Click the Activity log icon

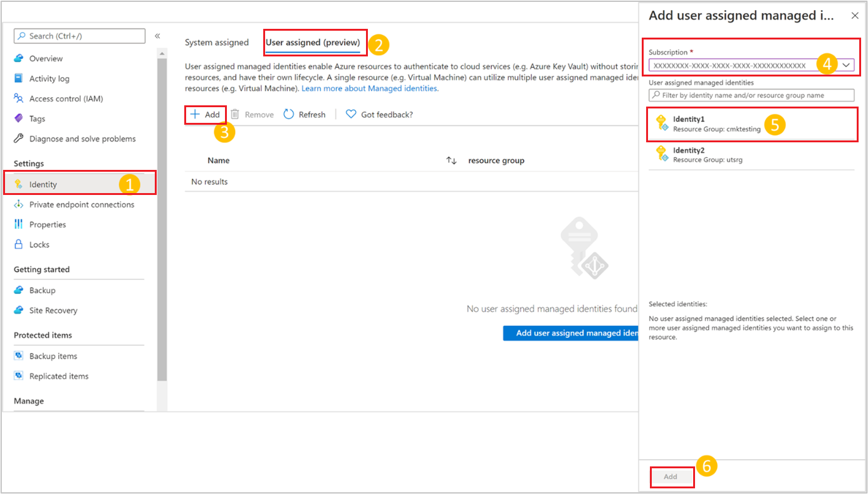tap(18, 78)
